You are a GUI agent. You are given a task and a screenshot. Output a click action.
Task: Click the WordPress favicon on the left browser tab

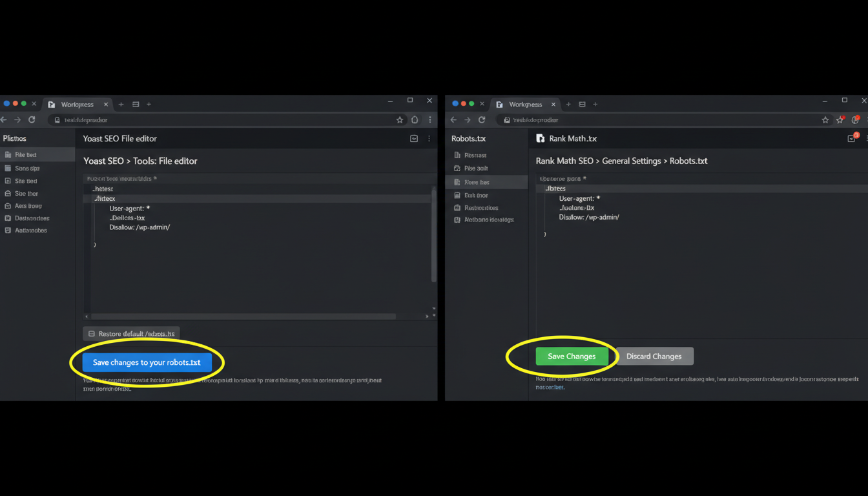click(51, 103)
